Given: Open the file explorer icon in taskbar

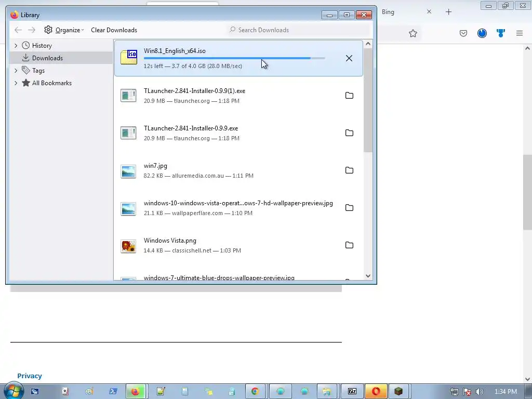Looking at the screenshot, I should pyautogui.click(x=327, y=392).
